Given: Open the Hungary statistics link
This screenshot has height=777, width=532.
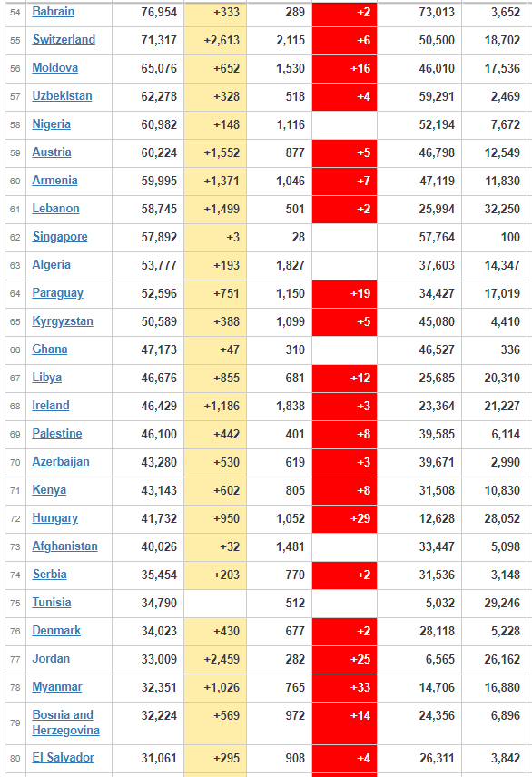Looking at the screenshot, I should click(x=55, y=518).
